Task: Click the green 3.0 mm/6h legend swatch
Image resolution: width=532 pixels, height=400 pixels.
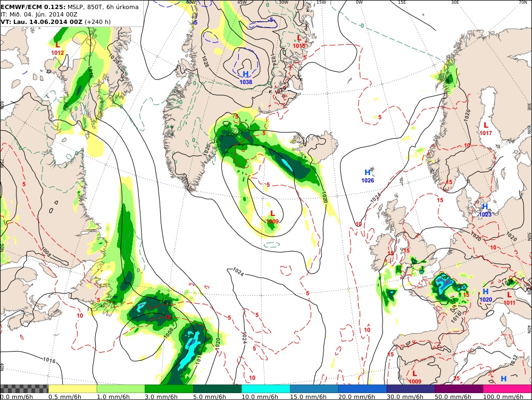Action: (x=169, y=389)
